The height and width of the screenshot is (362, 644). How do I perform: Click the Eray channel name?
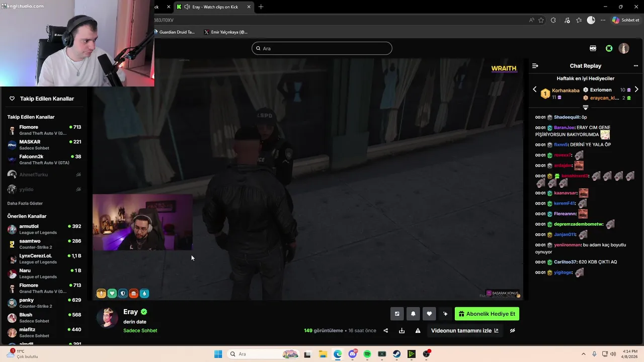pyautogui.click(x=130, y=312)
